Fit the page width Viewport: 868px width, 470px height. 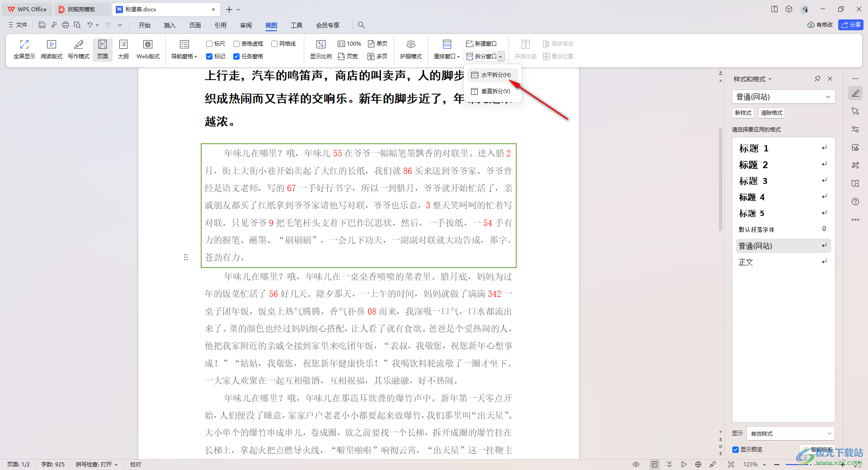(348, 56)
